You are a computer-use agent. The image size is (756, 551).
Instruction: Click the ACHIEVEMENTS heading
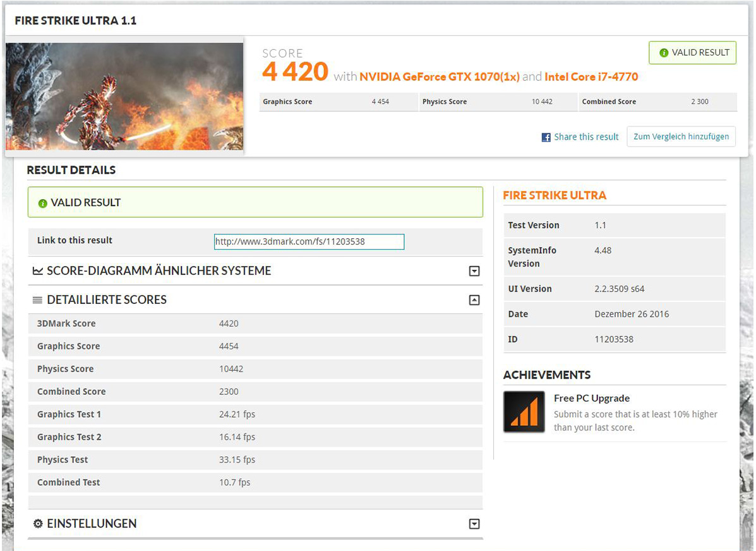547,375
